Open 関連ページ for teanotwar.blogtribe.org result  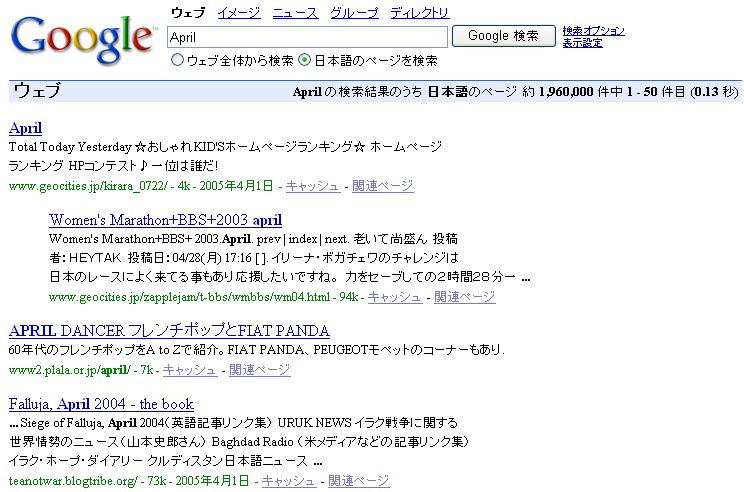point(358,481)
